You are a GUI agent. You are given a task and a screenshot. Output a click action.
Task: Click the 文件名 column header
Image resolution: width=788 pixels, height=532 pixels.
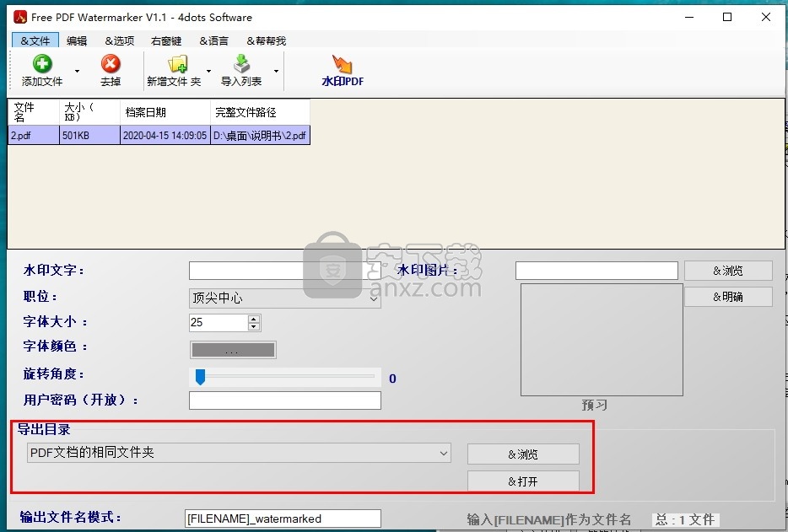34,112
